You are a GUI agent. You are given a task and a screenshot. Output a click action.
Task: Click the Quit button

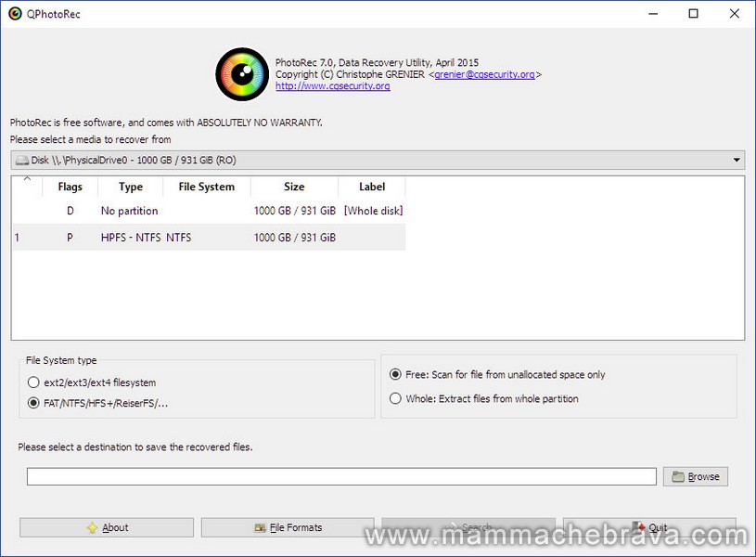tap(650, 527)
